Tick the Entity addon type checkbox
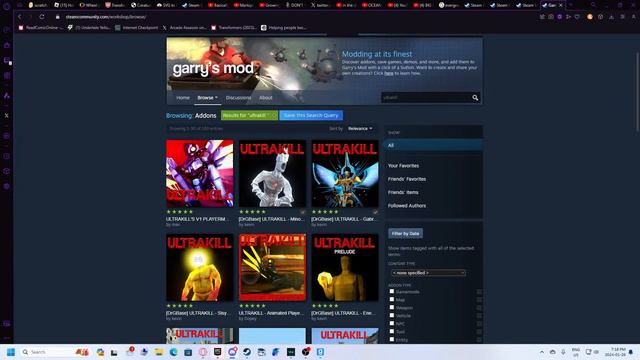This screenshot has width=640, height=360. pos(392,339)
